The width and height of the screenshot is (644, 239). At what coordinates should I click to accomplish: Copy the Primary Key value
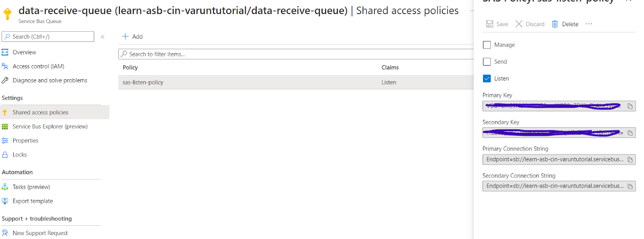coord(630,106)
